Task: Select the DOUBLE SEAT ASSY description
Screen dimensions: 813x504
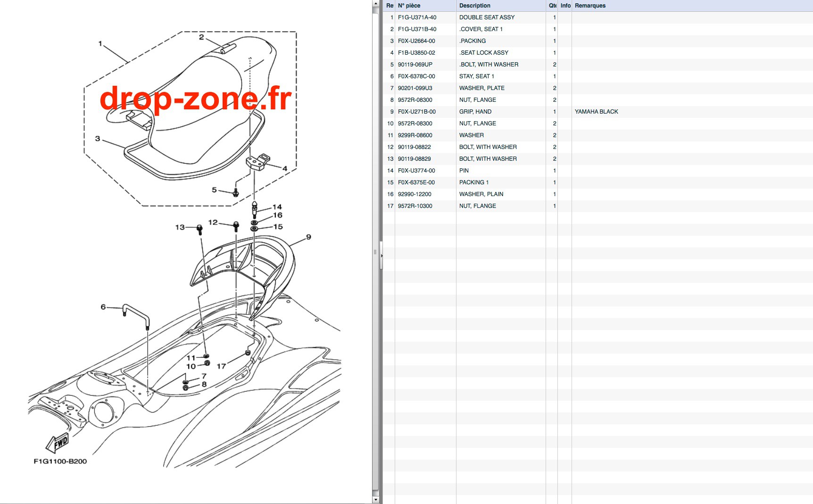Action: 487,17
